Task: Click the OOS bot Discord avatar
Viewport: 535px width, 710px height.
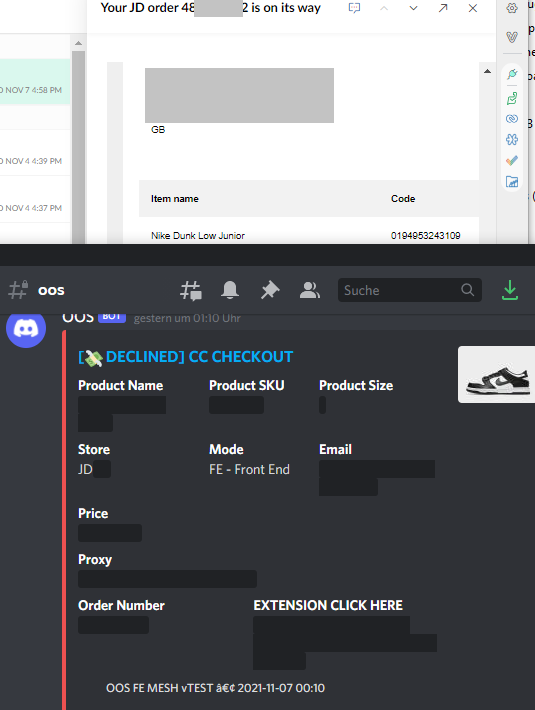Action: pyautogui.click(x=26, y=329)
